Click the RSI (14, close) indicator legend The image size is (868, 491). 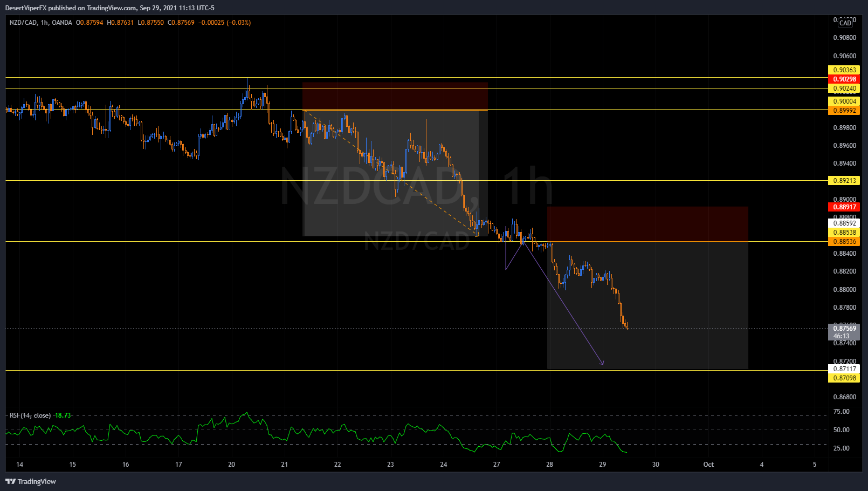click(x=30, y=415)
